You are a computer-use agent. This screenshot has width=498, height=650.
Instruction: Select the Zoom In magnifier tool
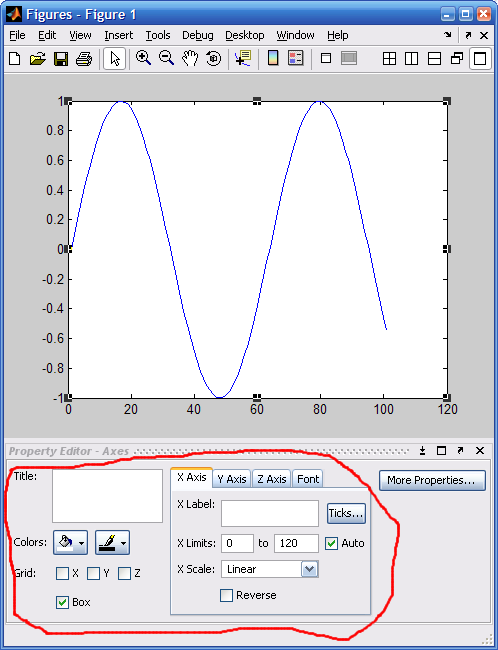coord(143,58)
